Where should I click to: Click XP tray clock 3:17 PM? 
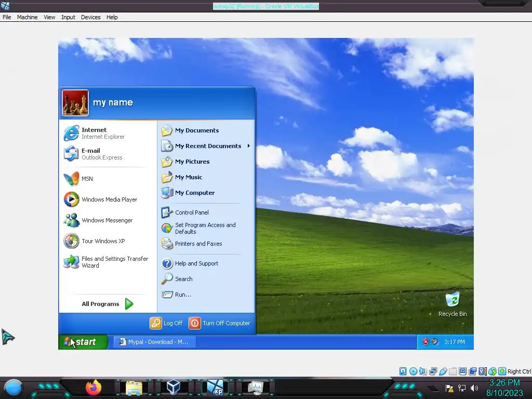point(455,342)
